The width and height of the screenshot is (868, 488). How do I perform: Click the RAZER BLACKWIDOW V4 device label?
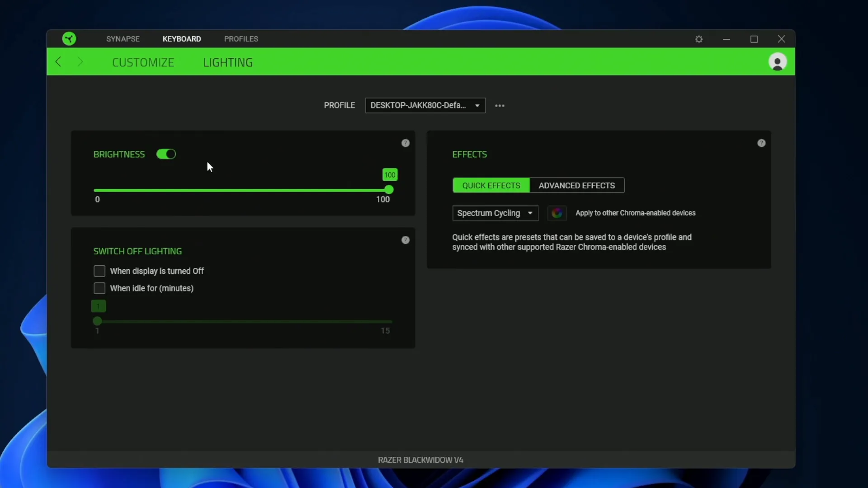pos(420,460)
